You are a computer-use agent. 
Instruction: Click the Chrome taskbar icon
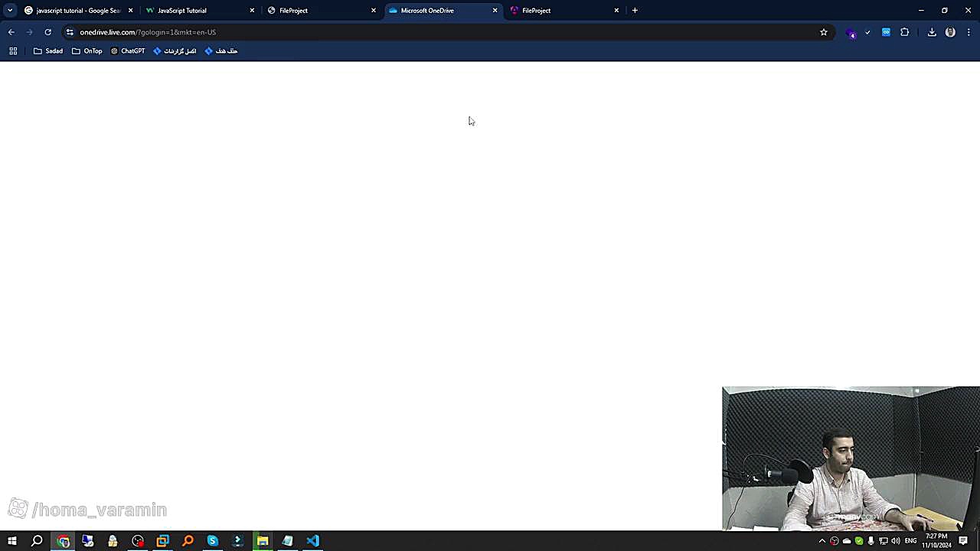pyautogui.click(x=63, y=541)
